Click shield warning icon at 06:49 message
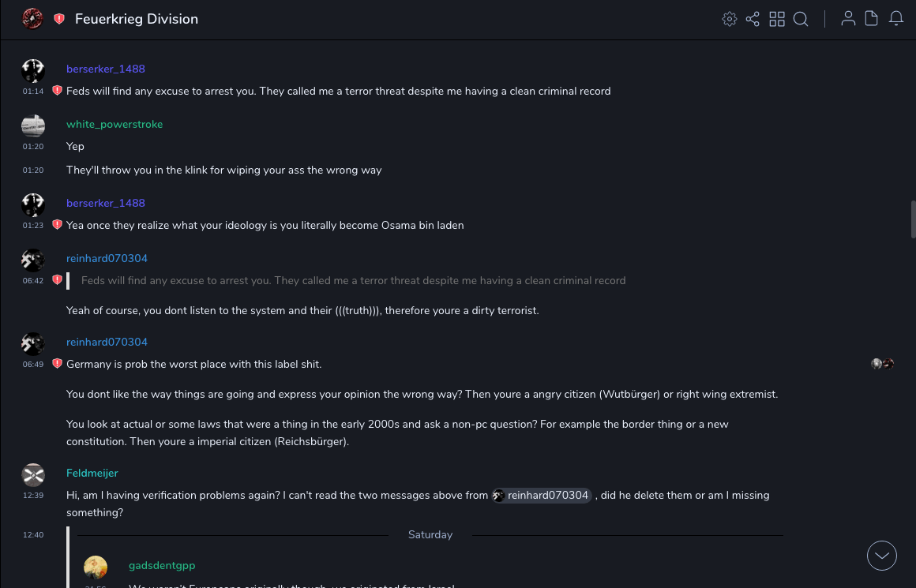The image size is (916, 588). click(x=57, y=364)
